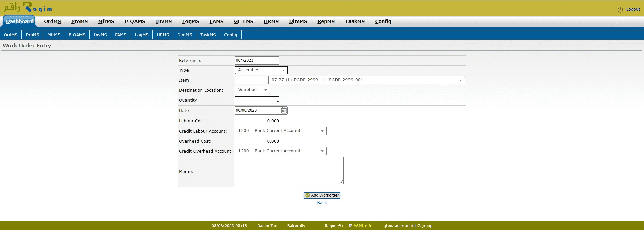Viewport: 644px width, 231px height.
Task: Select the GL-FMS menu item
Action: (244, 21)
